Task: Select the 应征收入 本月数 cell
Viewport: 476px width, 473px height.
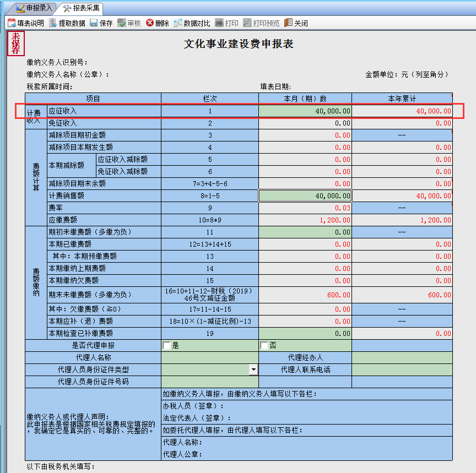Action: click(305, 111)
